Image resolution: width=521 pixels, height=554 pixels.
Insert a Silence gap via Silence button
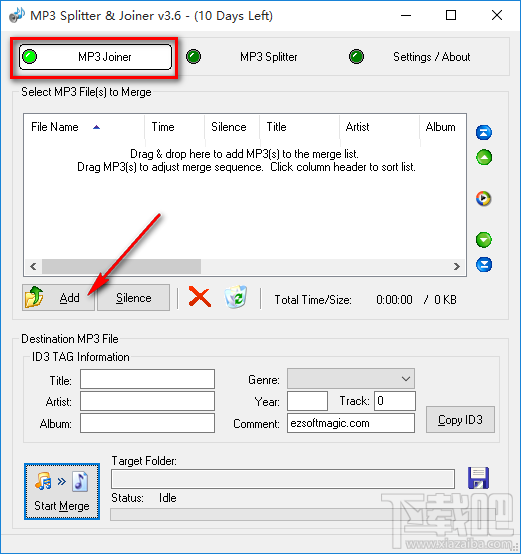click(x=134, y=297)
